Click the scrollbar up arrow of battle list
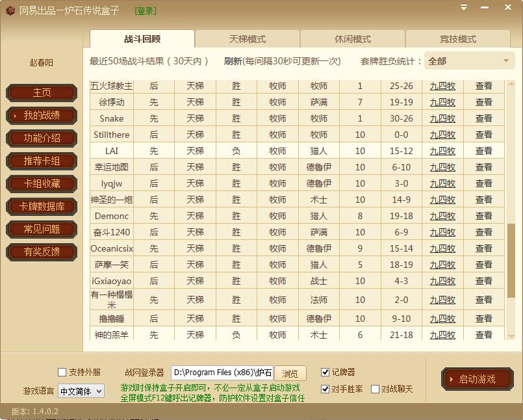This screenshot has width=523, height=420. click(511, 83)
